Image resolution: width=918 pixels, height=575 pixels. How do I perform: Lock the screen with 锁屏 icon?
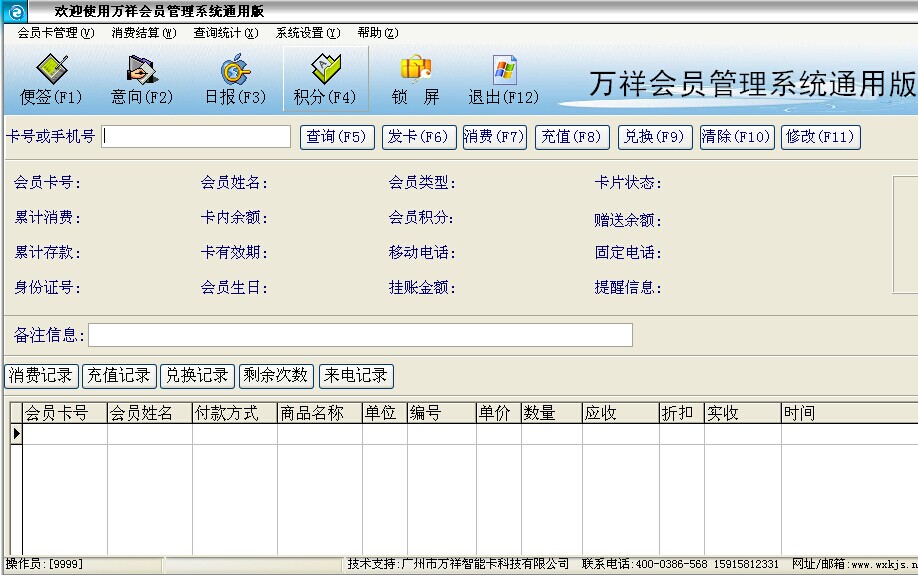tap(415, 80)
